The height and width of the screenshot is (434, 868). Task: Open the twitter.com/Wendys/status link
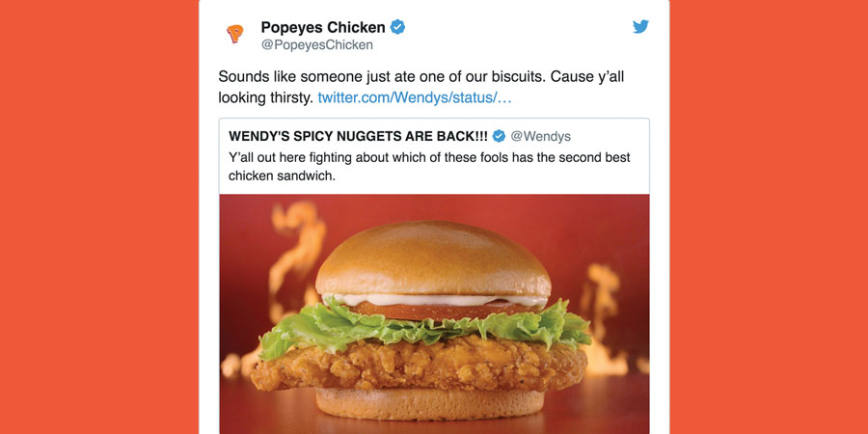pos(415,98)
